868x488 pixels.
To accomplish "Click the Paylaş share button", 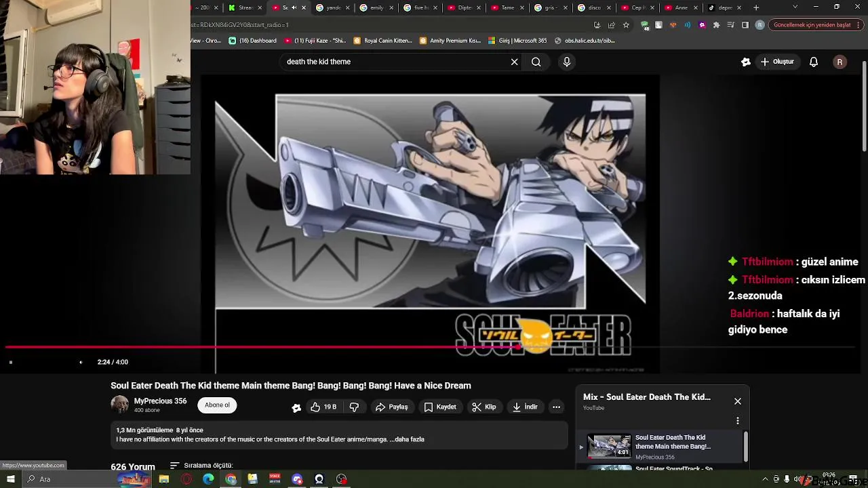I will pos(392,407).
